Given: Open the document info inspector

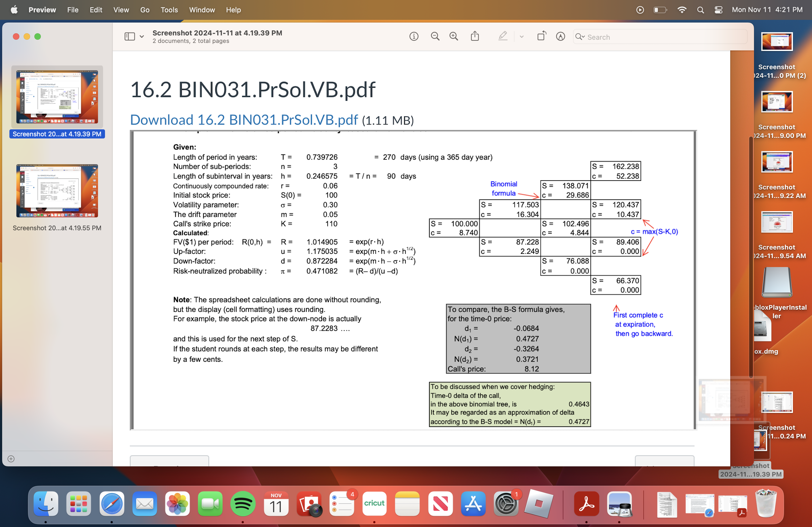Looking at the screenshot, I should [x=414, y=36].
